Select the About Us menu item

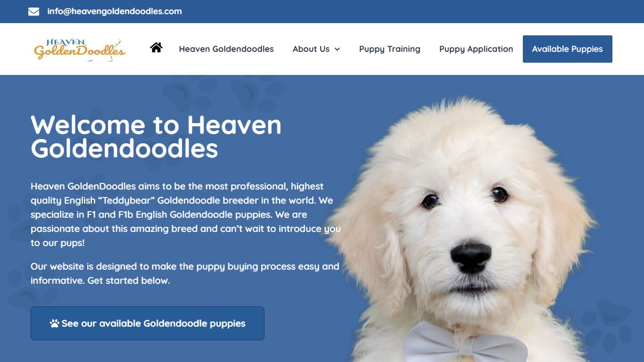(x=311, y=49)
